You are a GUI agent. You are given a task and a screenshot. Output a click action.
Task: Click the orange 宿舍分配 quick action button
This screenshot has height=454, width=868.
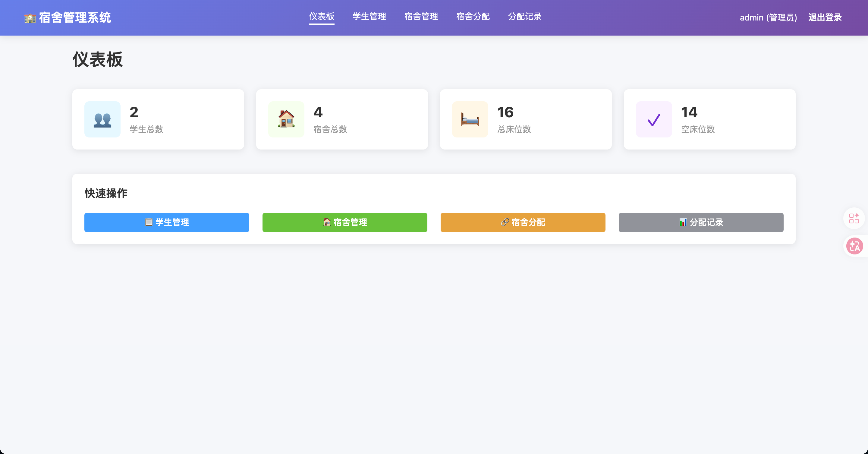(523, 222)
